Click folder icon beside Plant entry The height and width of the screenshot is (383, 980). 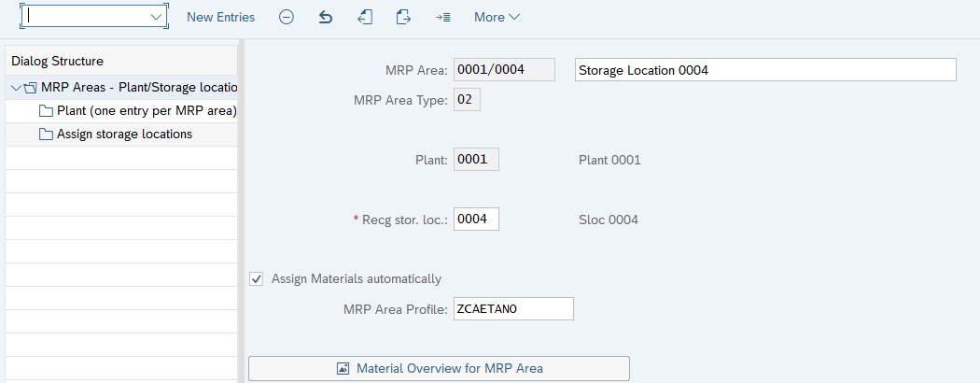46,111
